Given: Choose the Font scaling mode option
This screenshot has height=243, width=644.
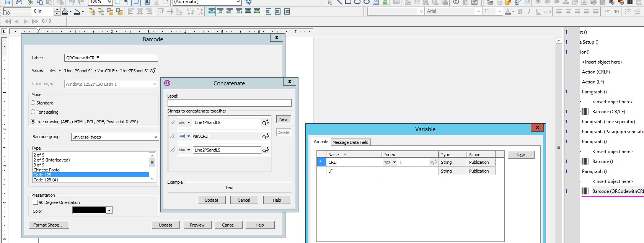Looking at the screenshot, I should pyautogui.click(x=33, y=112).
